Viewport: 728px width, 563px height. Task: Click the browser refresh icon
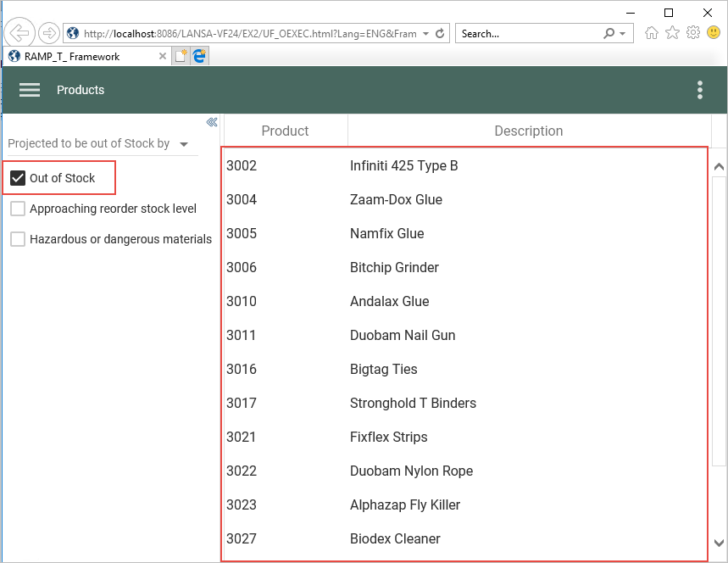point(440,34)
